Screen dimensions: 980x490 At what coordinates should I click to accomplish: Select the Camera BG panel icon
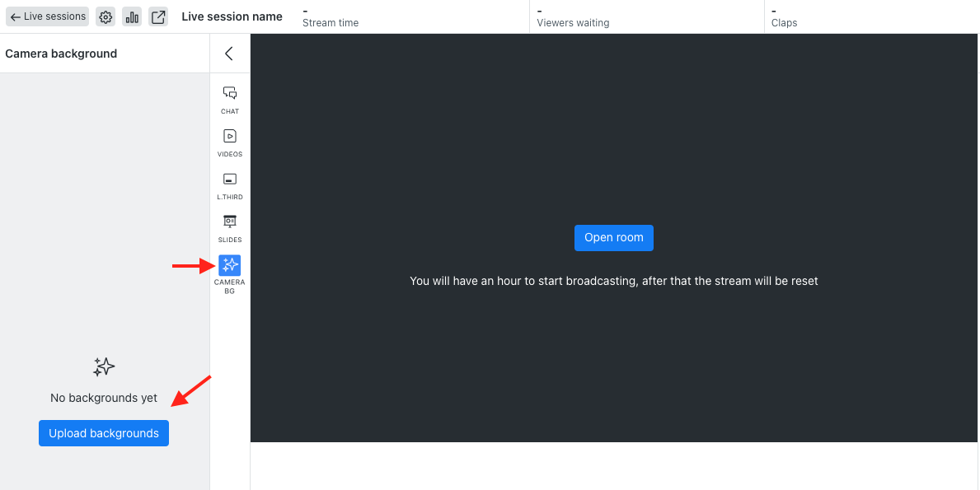[x=229, y=265]
